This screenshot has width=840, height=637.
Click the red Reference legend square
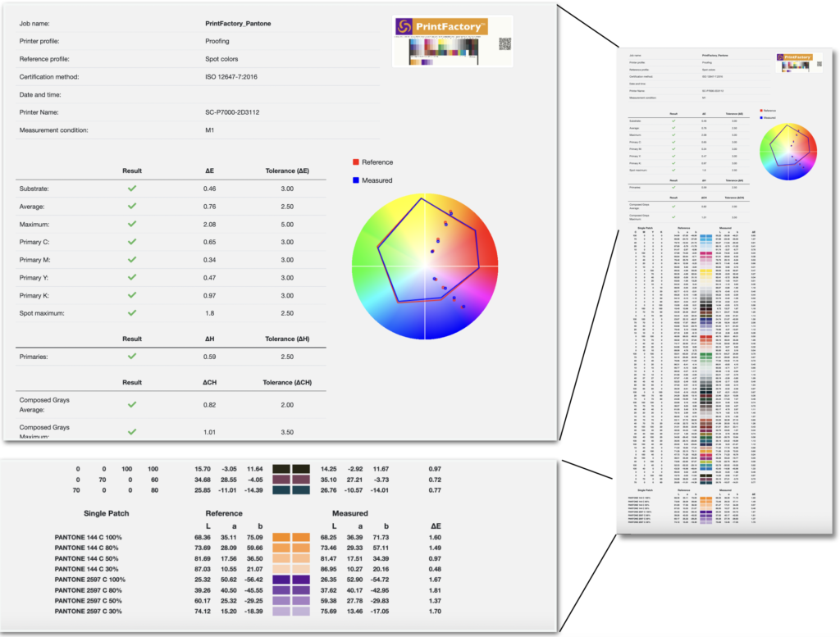[356, 162]
